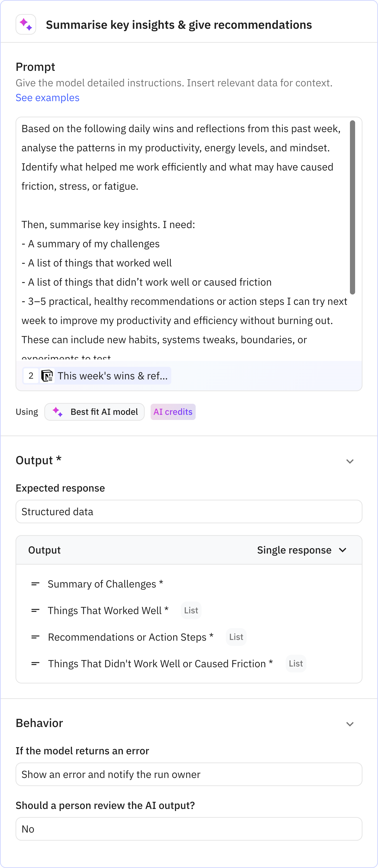Image resolution: width=378 pixels, height=868 pixels.
Task: Click the Notion page icon in the wins chip
Action: pos(47,375)
